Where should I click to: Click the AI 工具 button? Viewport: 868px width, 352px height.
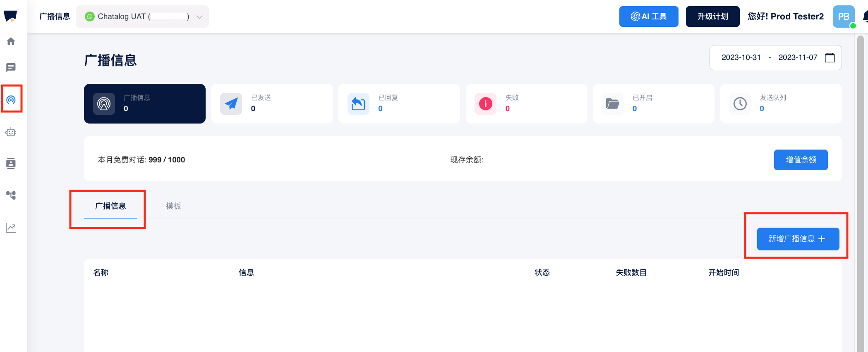point(648,17)
